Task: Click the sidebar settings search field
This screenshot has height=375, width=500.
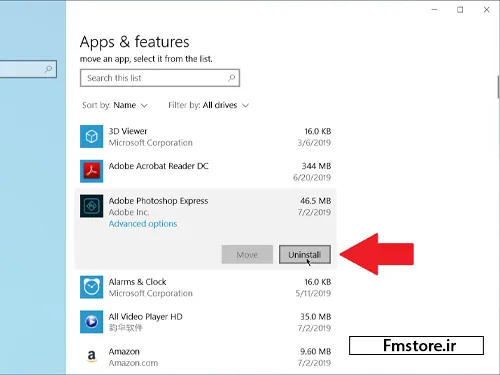Action: click(x=28, y=69)
